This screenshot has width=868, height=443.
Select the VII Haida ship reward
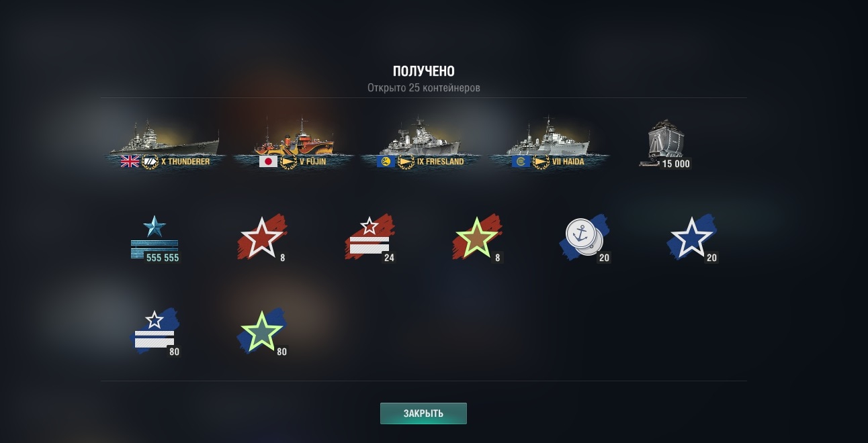click(x=550, y=145)
